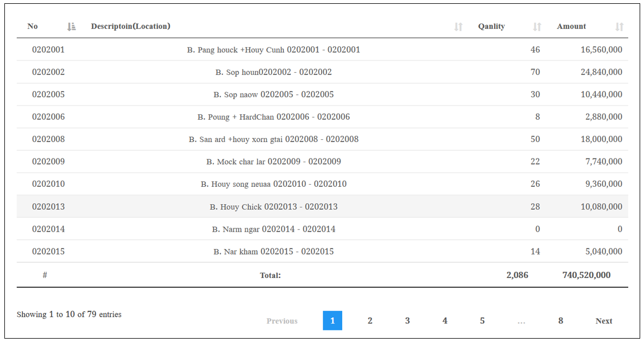644x343 pixels.
Task: Open pagination page 3
Action: [x=407, y=321]
